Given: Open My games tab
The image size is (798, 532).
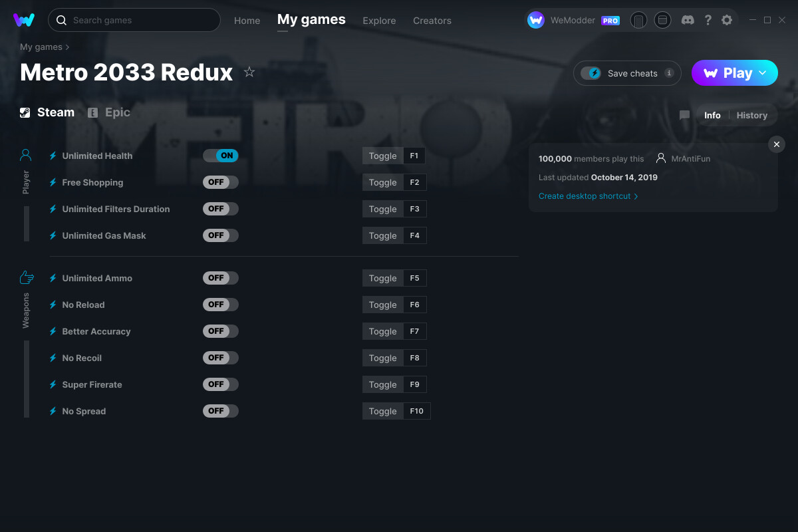Looking at the screenshot, I should (x=311, y=20).
